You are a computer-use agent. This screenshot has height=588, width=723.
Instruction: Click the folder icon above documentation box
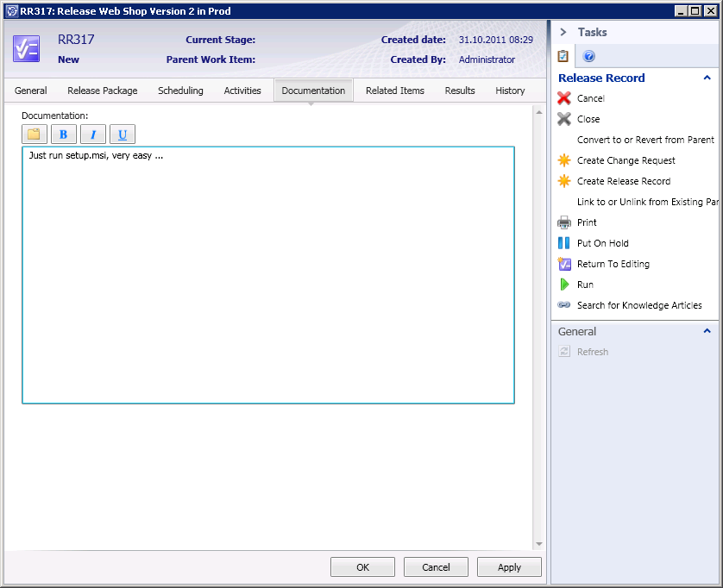[35, 134]
